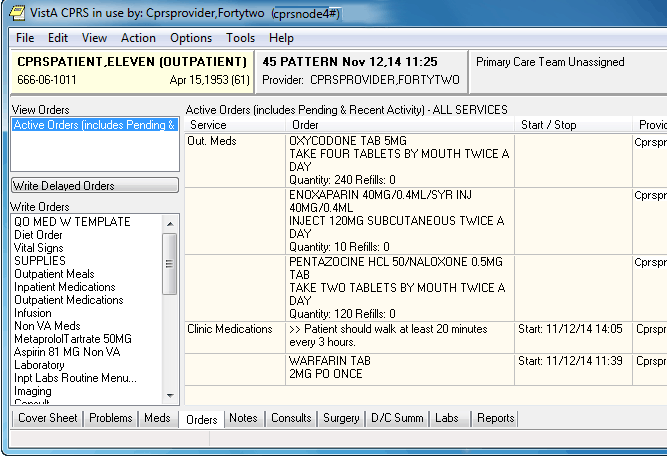Select Outpatient Meals order option
667x458 pixels.
pyautogui.click(x=54, y=274)
